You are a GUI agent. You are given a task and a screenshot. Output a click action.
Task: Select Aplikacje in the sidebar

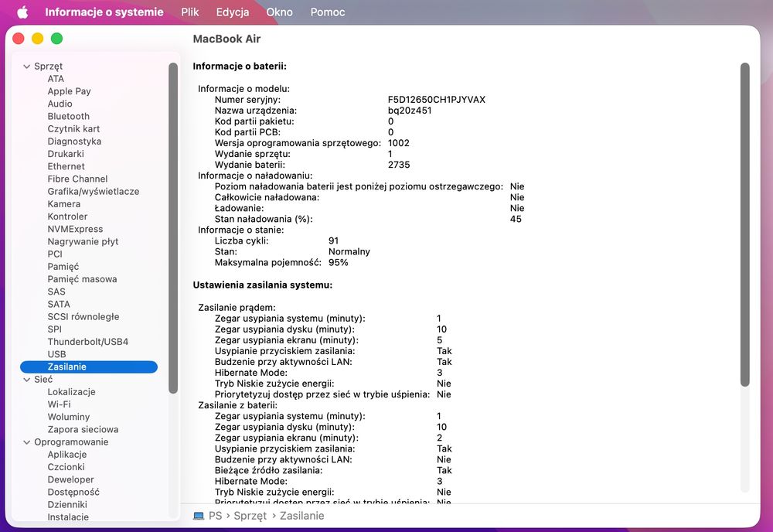67,455
